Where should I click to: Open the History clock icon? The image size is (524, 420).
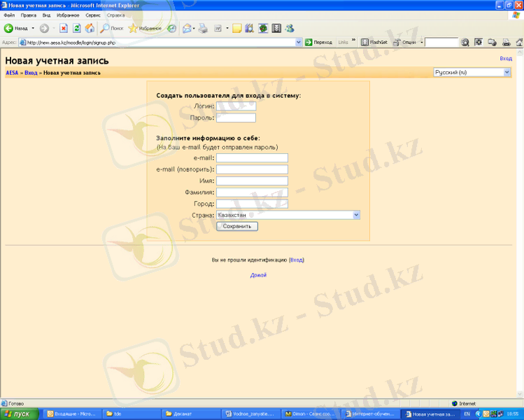pos(171,29)
